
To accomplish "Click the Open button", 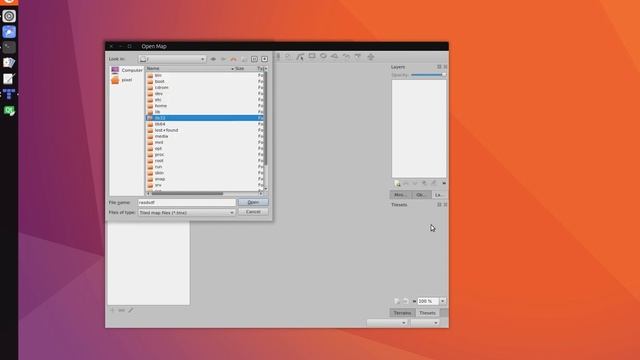I will tap(253, 202).
